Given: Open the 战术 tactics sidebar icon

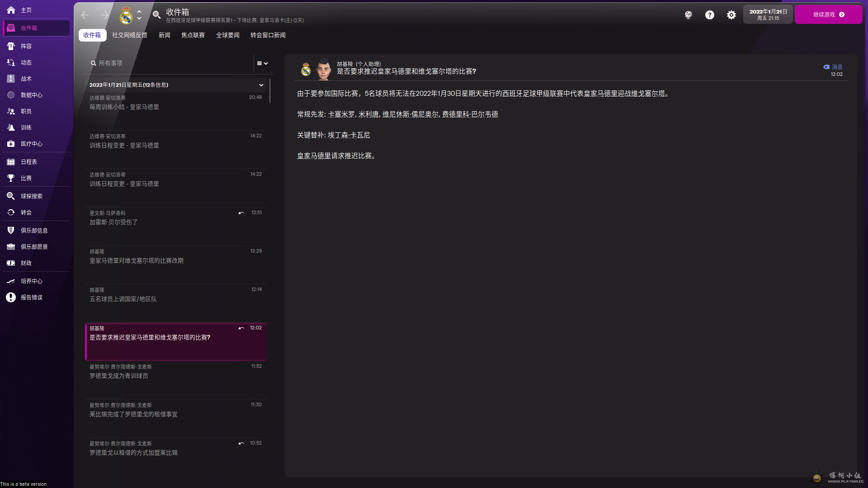Looking at the screenshot, I should (11, 79).
